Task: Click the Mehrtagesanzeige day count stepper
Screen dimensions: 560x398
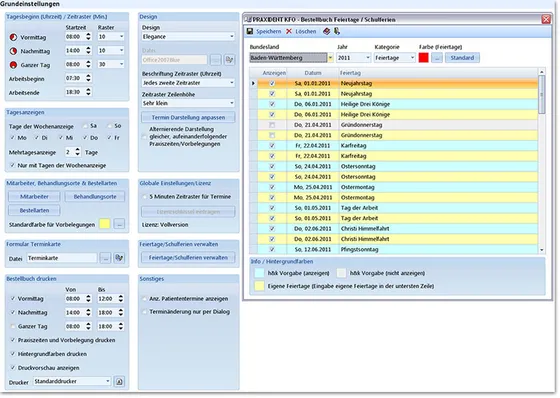Action: [x=78, y=152]
